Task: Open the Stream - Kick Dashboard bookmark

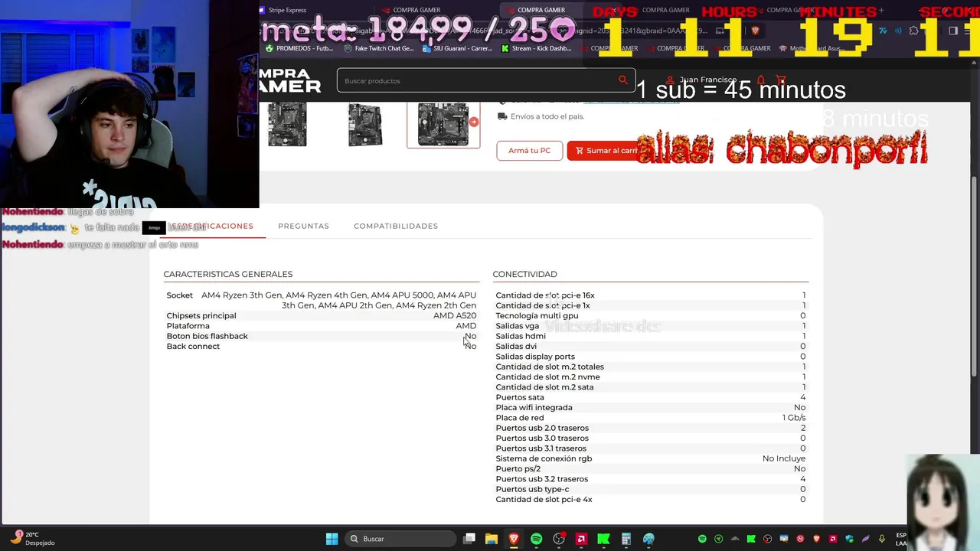Action: 537,48
